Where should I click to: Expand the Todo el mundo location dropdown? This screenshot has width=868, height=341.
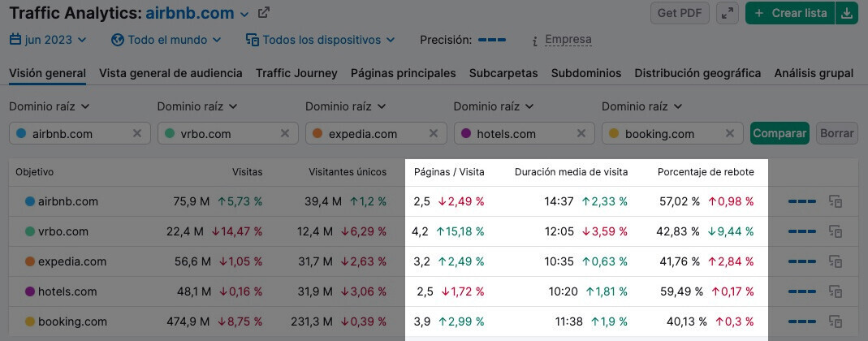(166, 40)
